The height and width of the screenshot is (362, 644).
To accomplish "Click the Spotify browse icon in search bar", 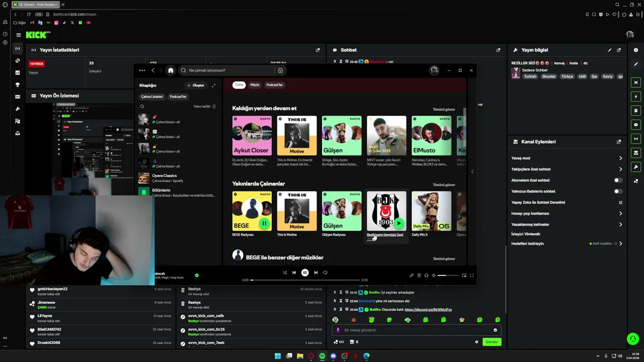I will point(280,70).
